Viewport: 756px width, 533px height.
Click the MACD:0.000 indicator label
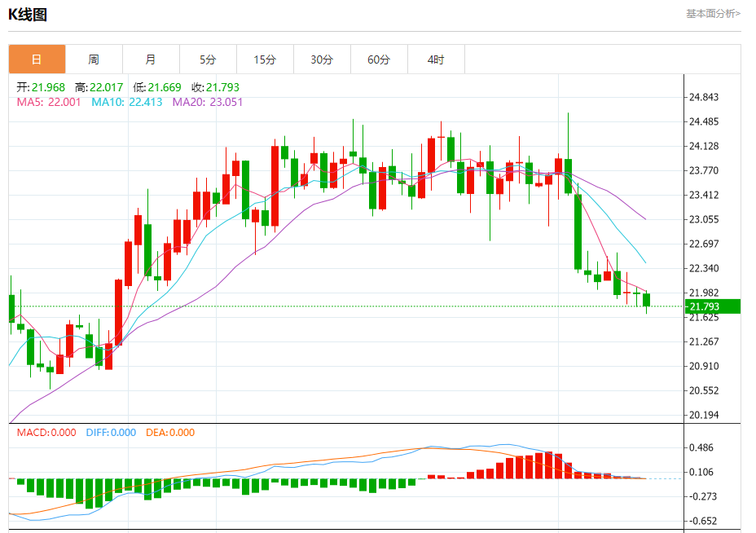[x=46, y=433]
